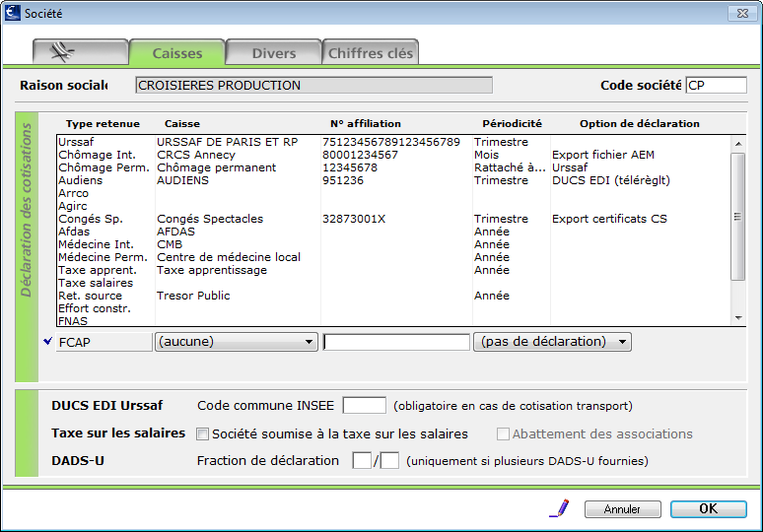Screen dimensions: 763x532
Task: Select the Arrco row
Action: (393, 193)
